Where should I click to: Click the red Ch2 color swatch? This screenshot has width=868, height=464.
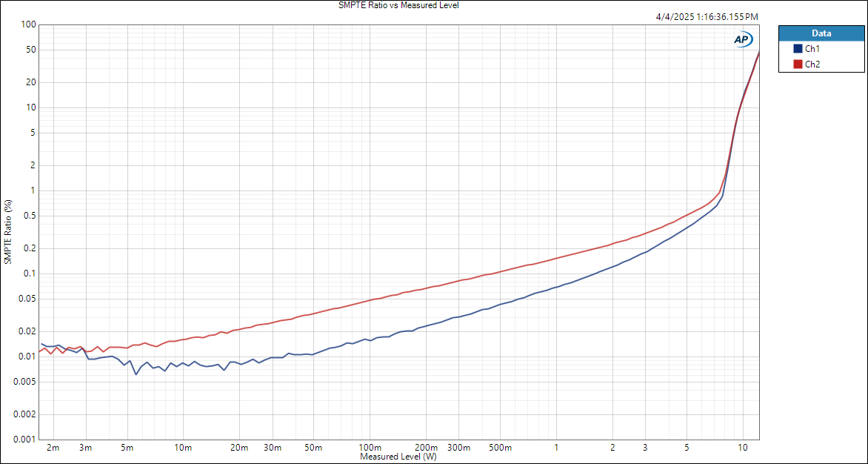[798, 64]
